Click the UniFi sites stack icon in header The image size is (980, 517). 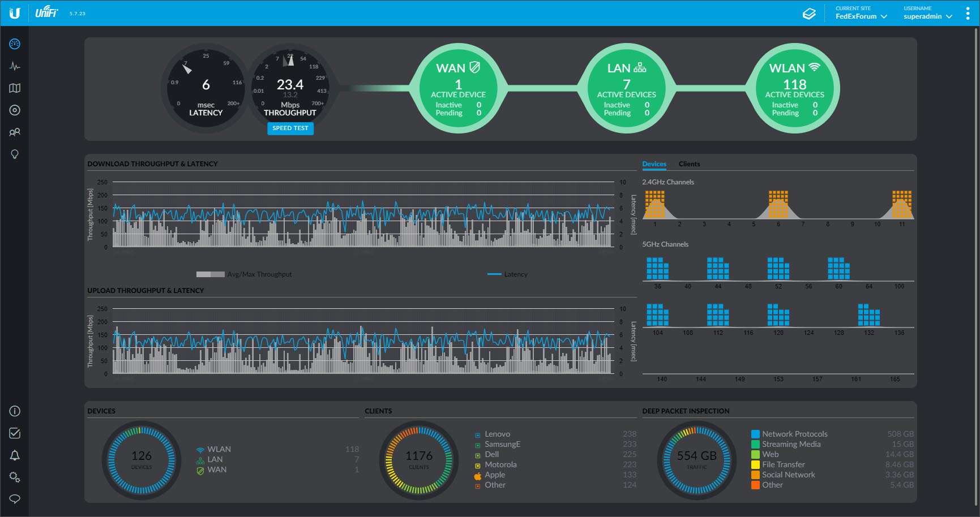point(810,12)
